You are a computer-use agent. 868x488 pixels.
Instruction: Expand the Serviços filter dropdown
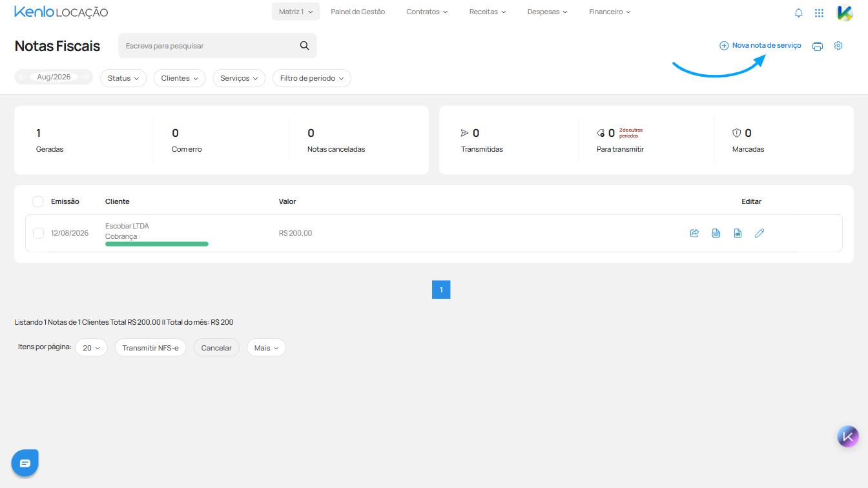pos(239,78)
